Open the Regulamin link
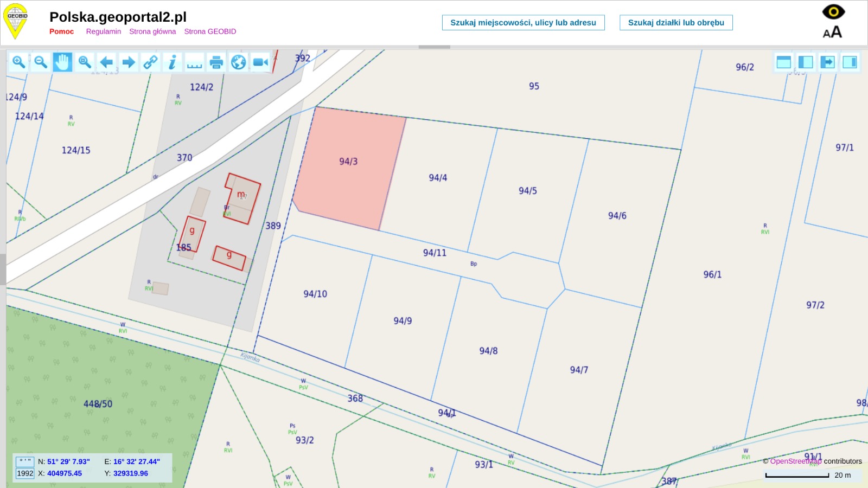This screenshot has width=868, height=488. (x=103, y=31)
